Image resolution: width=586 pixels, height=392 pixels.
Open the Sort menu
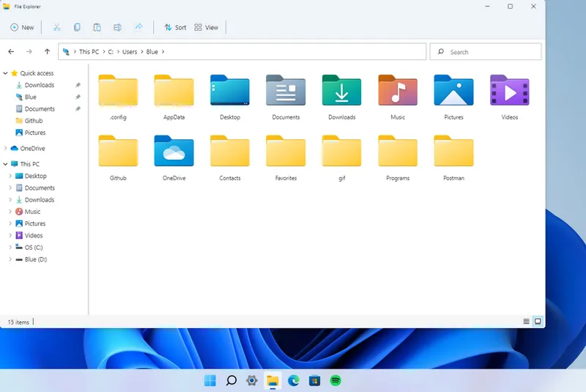175,27
